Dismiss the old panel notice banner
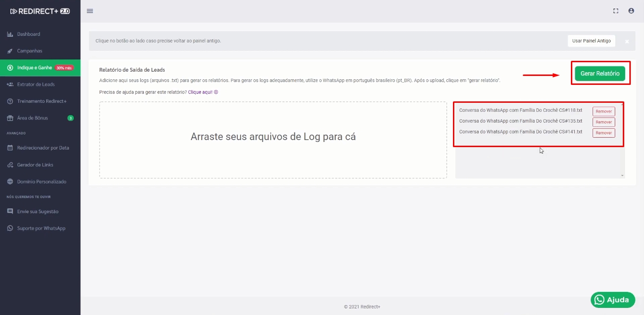644x315 pixels. click(627, 41)
